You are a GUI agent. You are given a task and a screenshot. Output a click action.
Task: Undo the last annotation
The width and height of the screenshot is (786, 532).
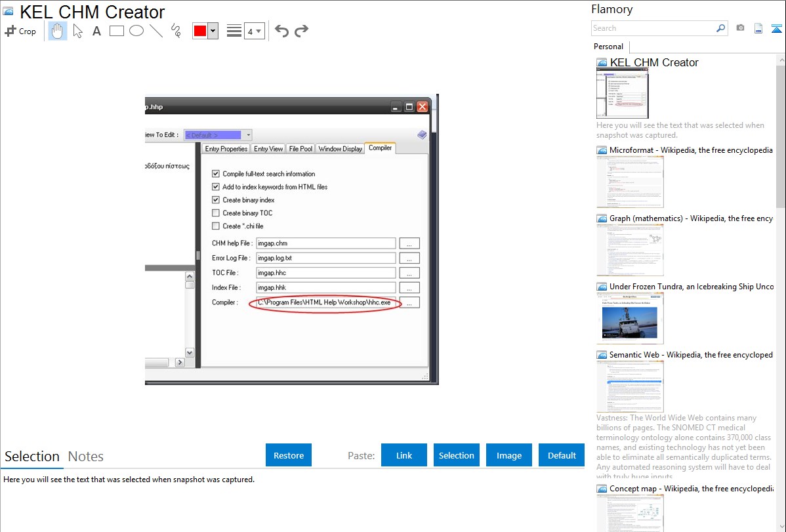point(281,31)
